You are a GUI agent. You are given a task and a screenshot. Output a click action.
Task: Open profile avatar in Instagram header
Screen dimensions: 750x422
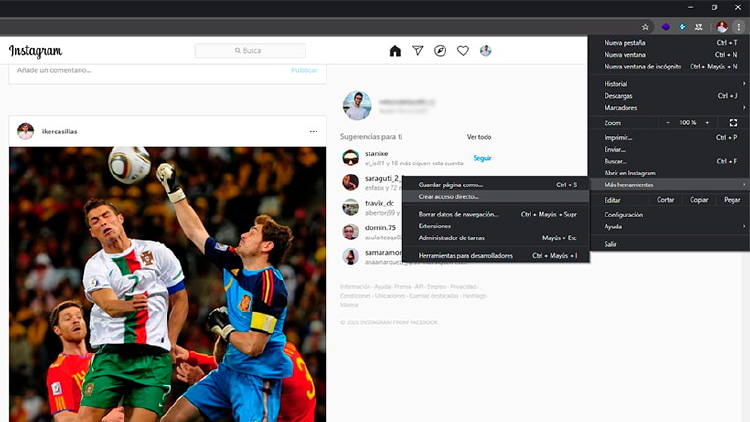485,51
